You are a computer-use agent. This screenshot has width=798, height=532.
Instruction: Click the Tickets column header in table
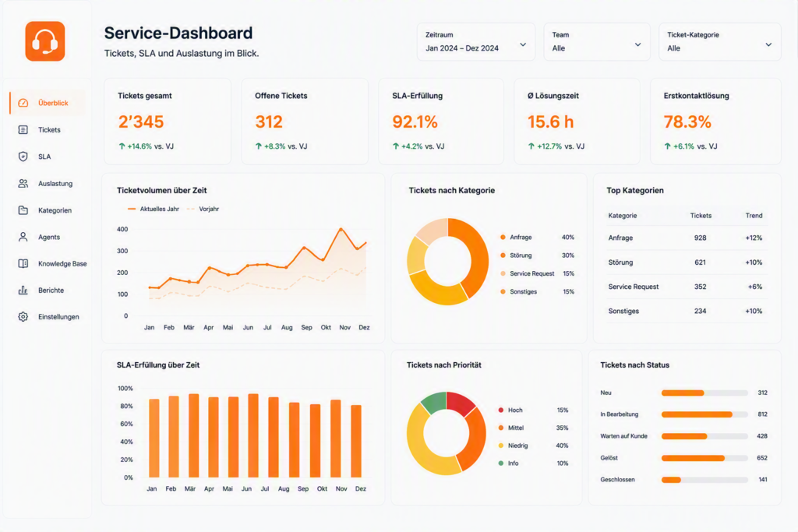pyautogui.click(x=701, y=216)
